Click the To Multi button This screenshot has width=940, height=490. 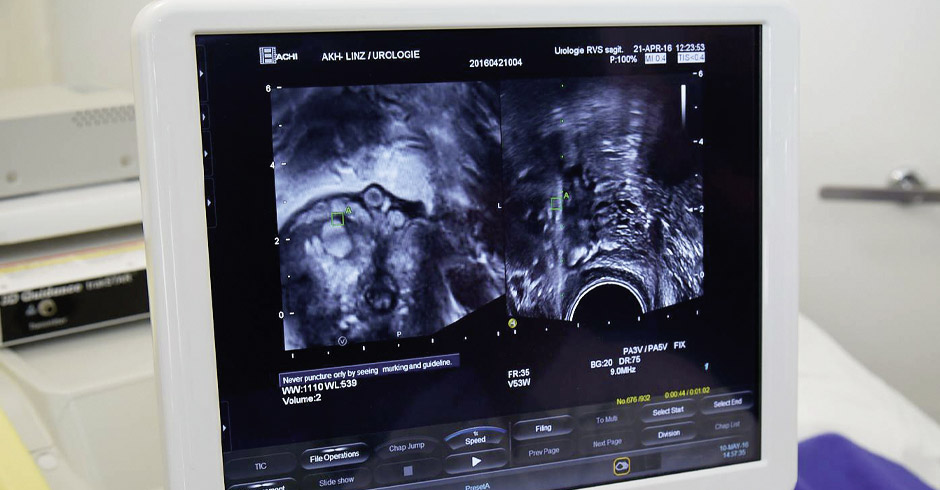[x=606, y=419]
